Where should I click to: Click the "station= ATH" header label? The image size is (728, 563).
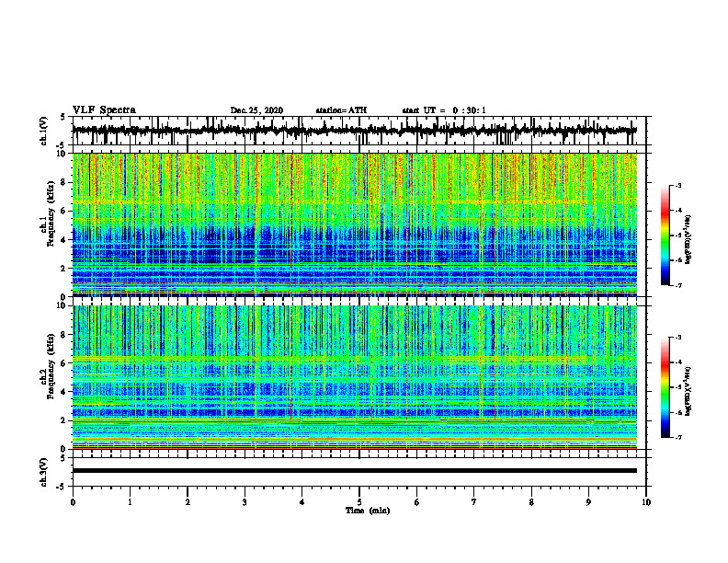341,110
